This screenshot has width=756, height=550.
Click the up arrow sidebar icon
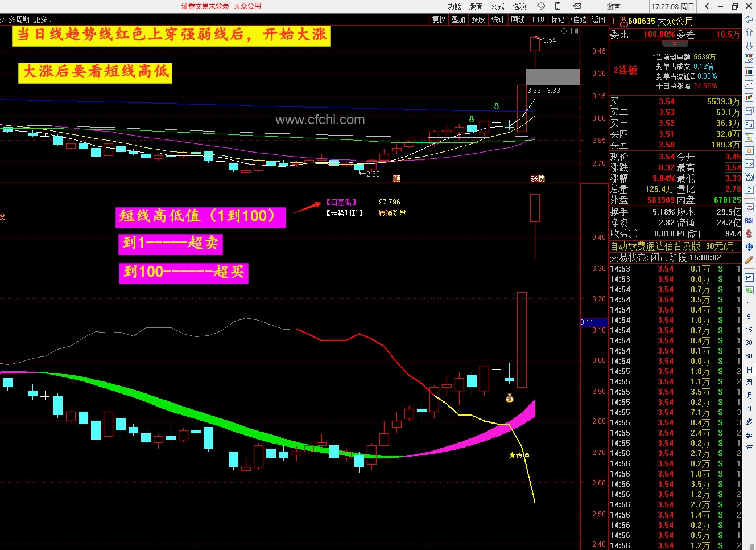click(749, 32)
